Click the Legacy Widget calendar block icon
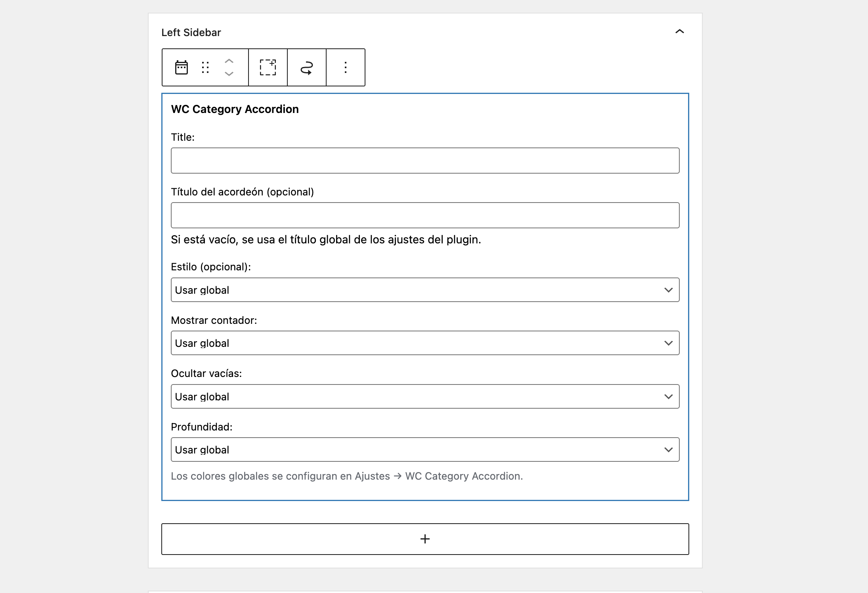This screenshot has height=593, width=868. (182, 67)
